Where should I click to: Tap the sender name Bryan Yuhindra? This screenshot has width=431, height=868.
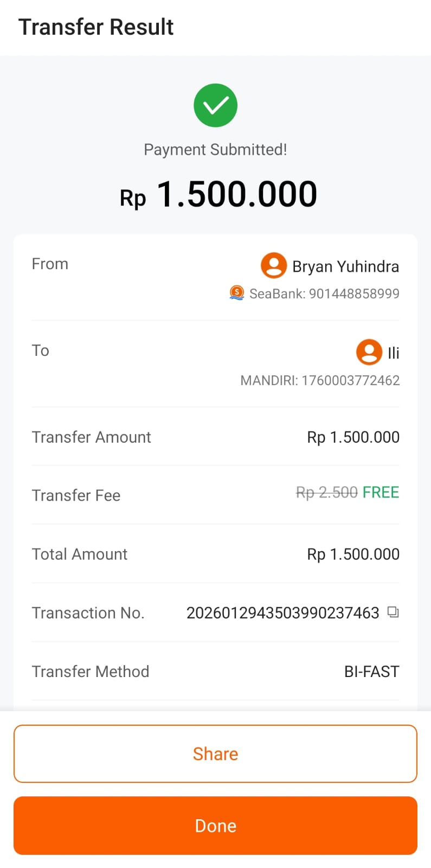(345, 266)
